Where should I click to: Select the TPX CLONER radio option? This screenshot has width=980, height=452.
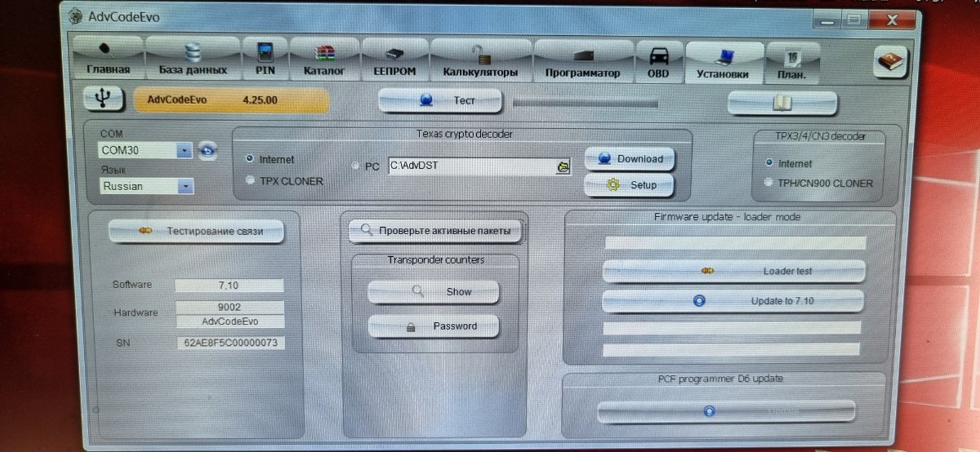[x=250, y=180]
